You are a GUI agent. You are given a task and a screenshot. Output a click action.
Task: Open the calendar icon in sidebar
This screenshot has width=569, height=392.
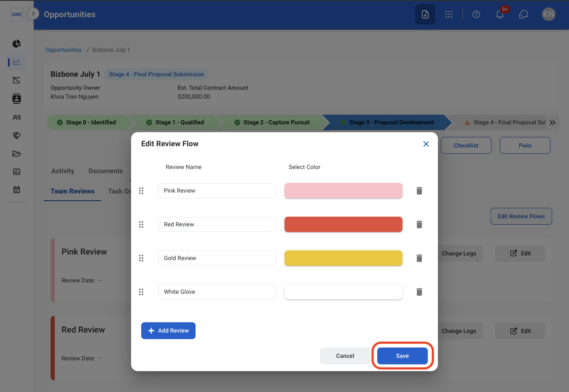[x=16, y=190]
